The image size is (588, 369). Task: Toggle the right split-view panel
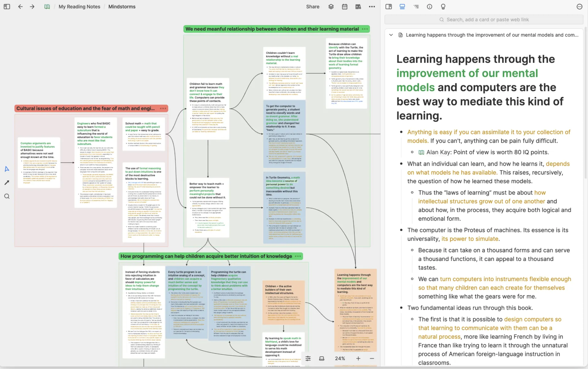389,6
